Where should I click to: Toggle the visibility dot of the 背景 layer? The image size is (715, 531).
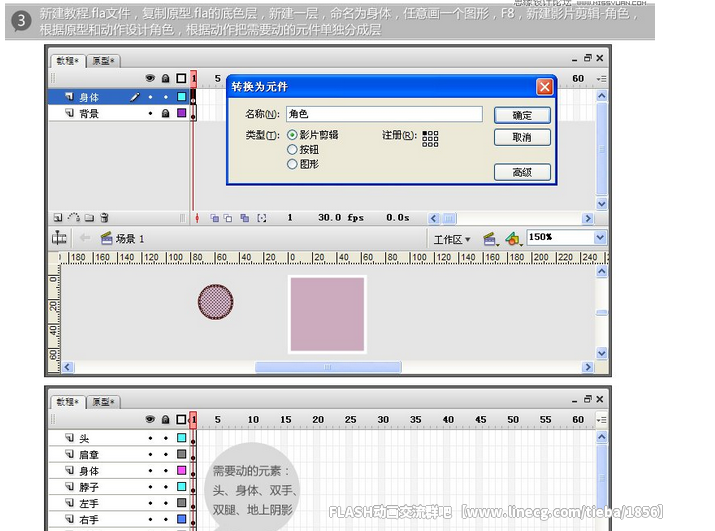150,113
